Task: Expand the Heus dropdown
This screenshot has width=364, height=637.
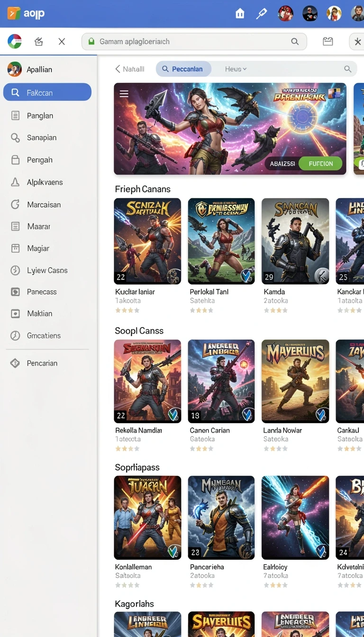Action: tap(236, 69)
